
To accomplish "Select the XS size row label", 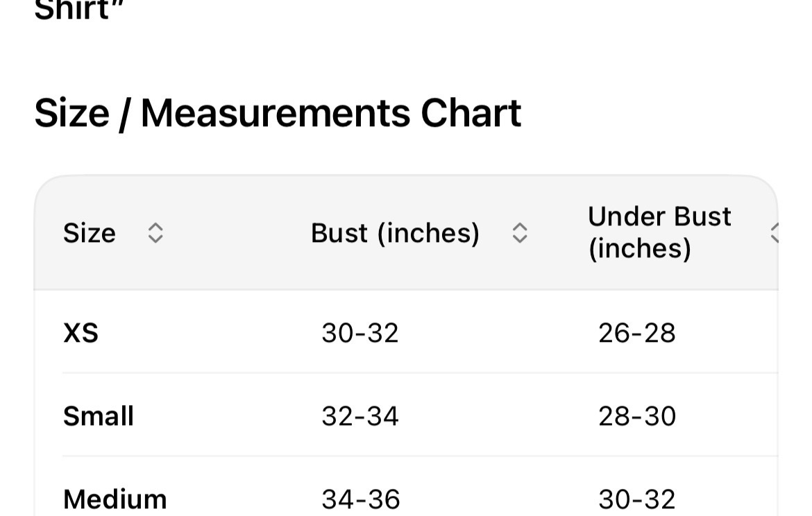I will [x=81, y=333].
